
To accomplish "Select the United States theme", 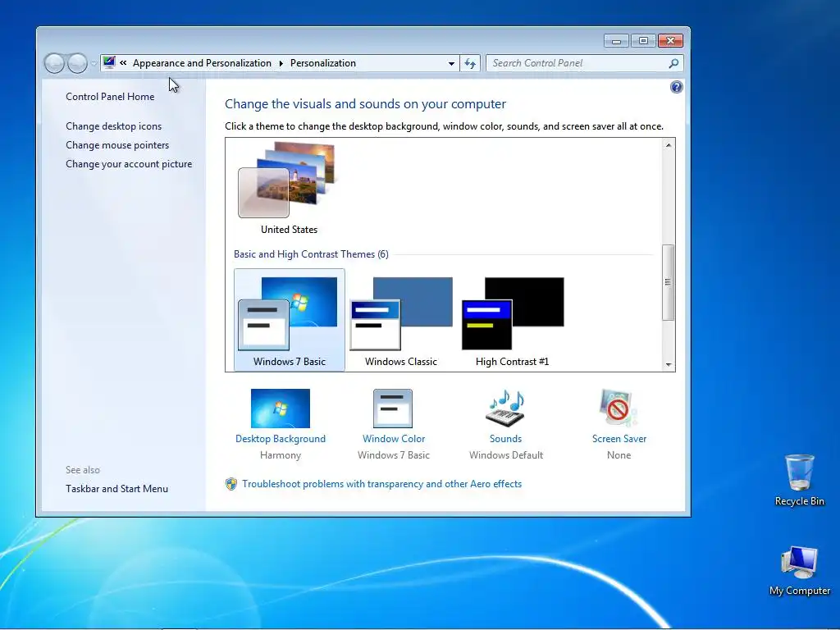I will pos(289,189).
